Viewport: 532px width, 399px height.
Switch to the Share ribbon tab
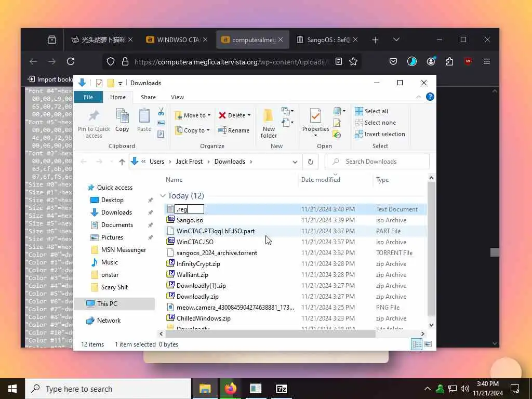click(x=148, y=97)
